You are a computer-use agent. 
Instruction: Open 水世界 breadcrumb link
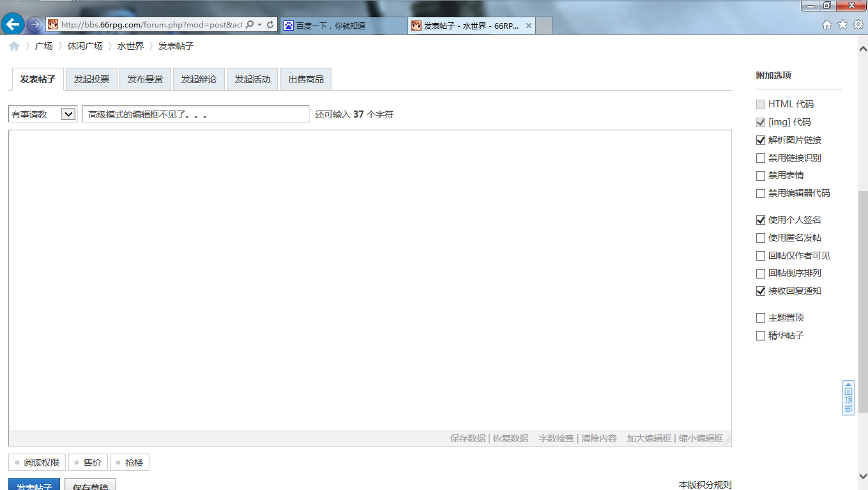[x=130, y=46]
